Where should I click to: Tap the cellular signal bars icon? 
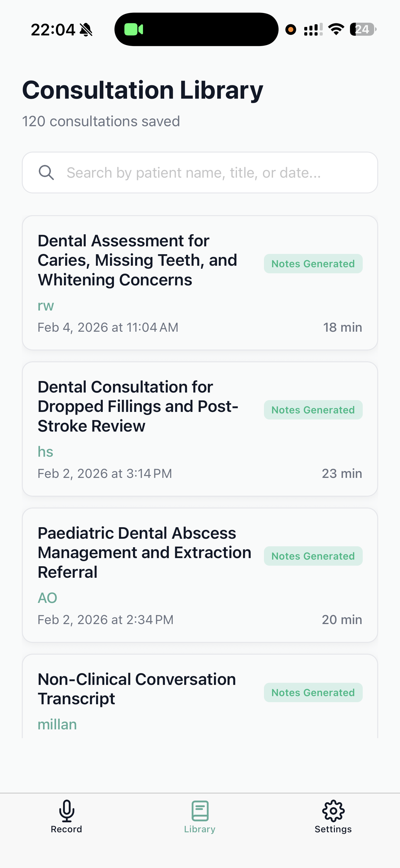[x=313, y=29]
